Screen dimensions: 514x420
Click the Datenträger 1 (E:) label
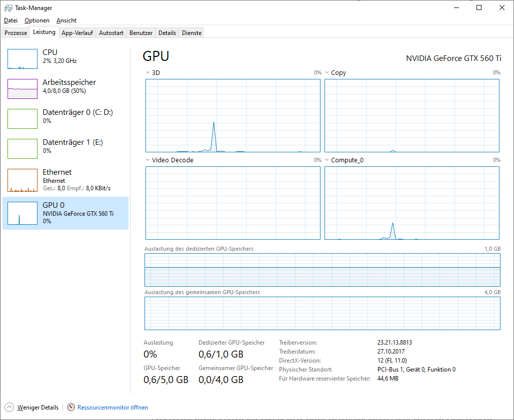click(73, 142)
